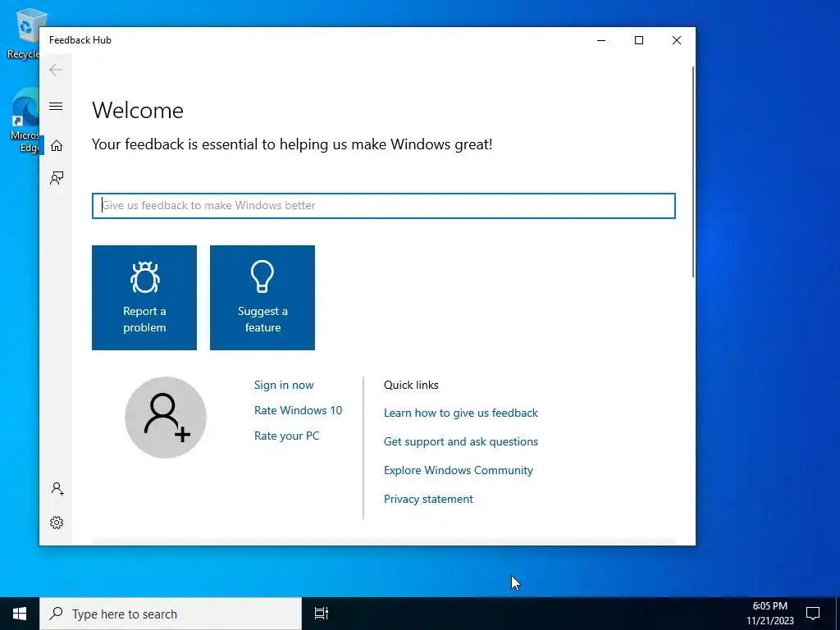Click the taskbar clock and date
The width and height of the screenshot is (840, 630).
tap(769, 614)
